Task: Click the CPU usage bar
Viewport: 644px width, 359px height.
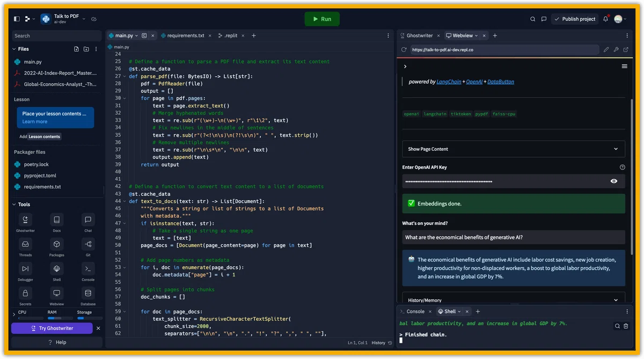Action: click(31, 318)
